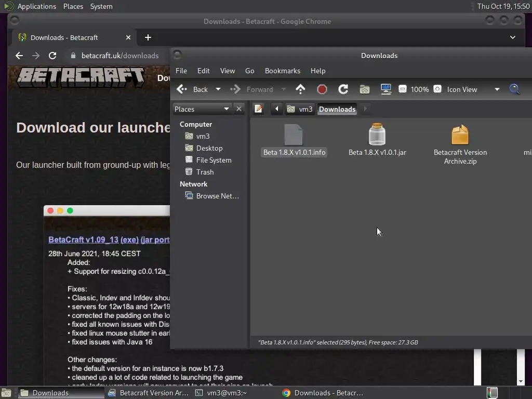532x399 pixels.
Task: Click the Betacraft logo on the webpage
Action: pos(81,77)
